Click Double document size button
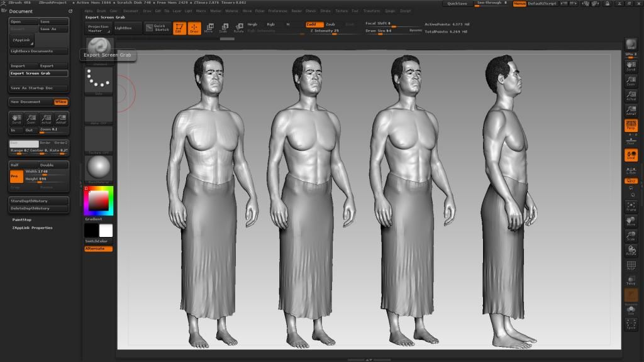This screenshot has height=362, width=644. 53,165
